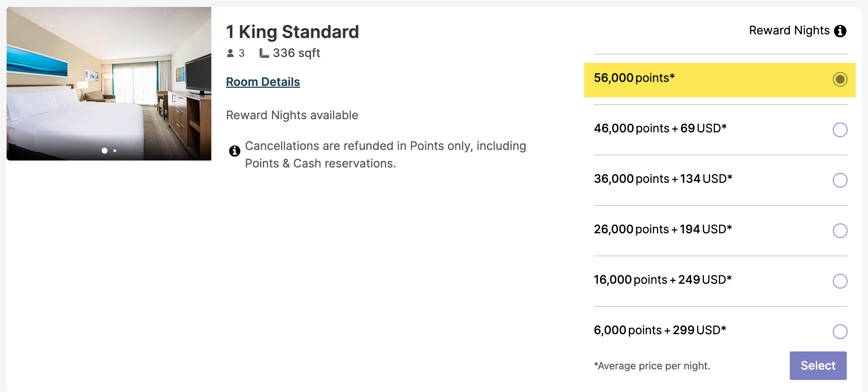This screenshot has height=392, width=868.
Task: Click the 1 King Standard room photo
Action: click(x=109, y=83)
